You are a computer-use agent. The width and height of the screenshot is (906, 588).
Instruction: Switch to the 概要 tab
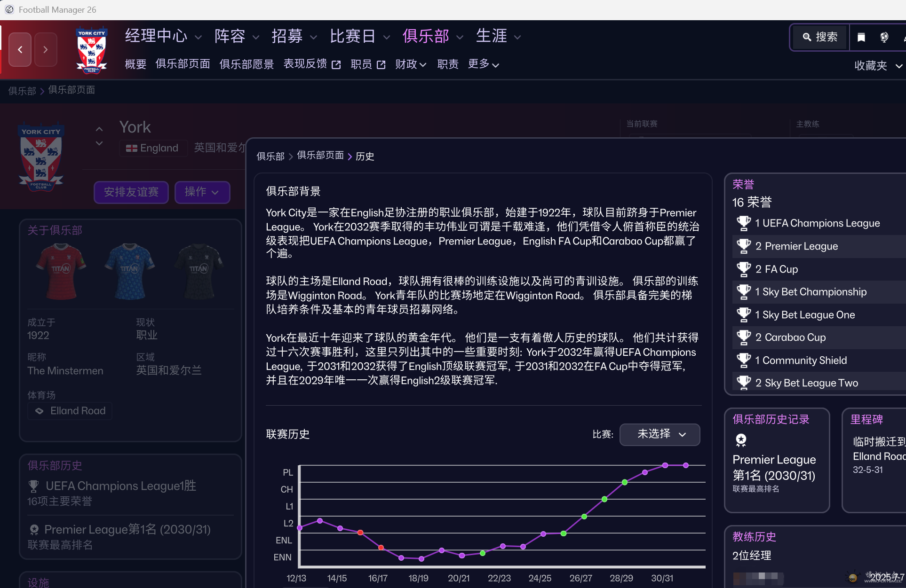pos(135,64)
